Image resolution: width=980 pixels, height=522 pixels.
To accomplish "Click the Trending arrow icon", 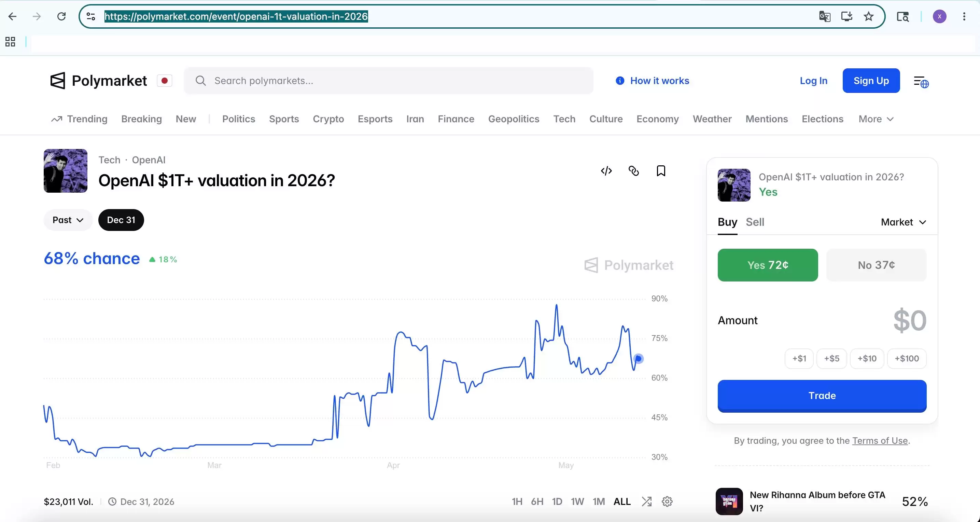I will [x=56, y=119].
